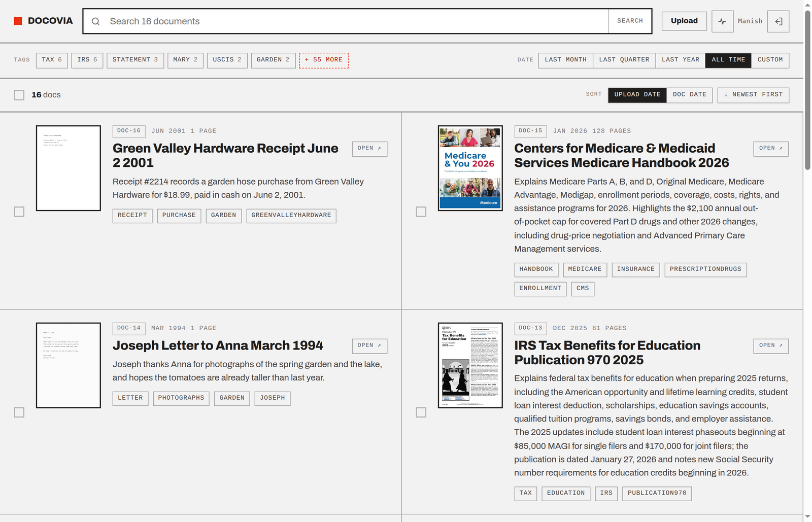Click the TAX tag on the IRS card

(x=526, y=494)
